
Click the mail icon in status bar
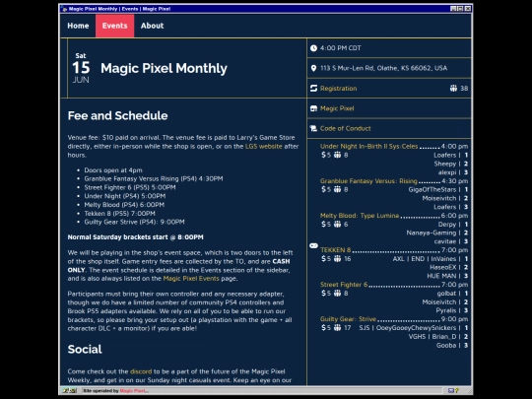[x=450, y=391]
